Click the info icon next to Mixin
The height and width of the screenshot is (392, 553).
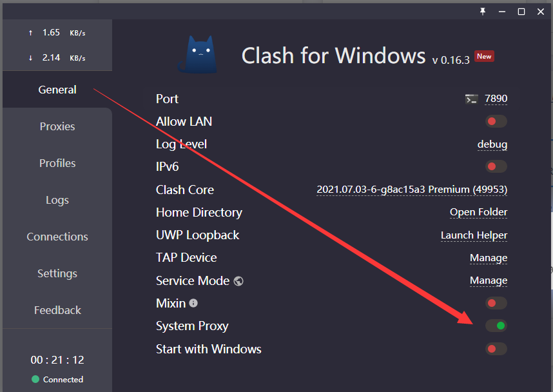(193, 303)
